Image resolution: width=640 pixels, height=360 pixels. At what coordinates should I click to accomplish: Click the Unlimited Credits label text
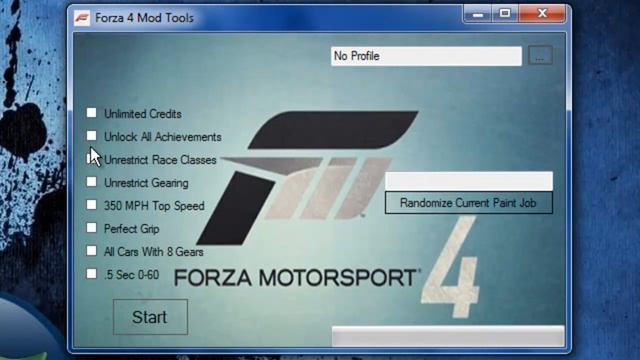[143, 114]
